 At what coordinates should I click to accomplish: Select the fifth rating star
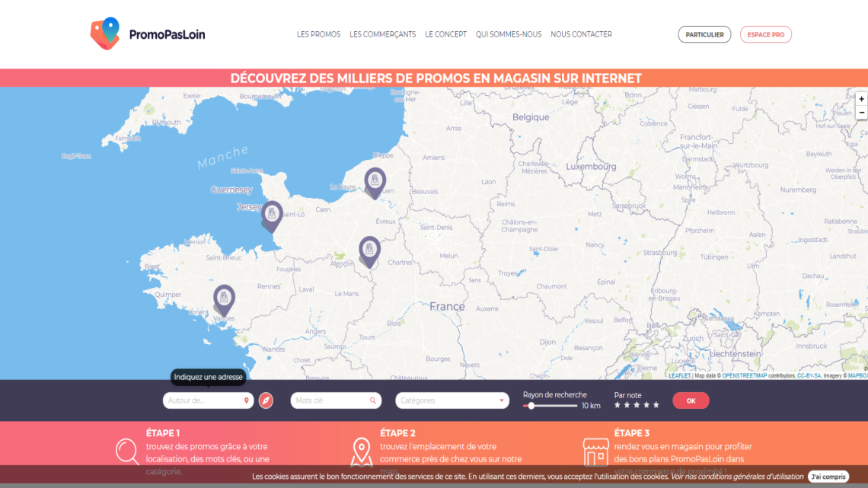[656, 405]
